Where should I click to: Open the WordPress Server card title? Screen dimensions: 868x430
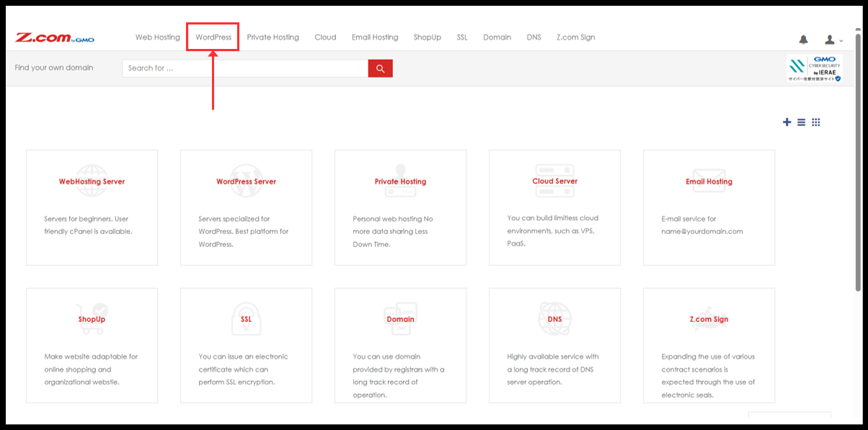coord(246,182)
